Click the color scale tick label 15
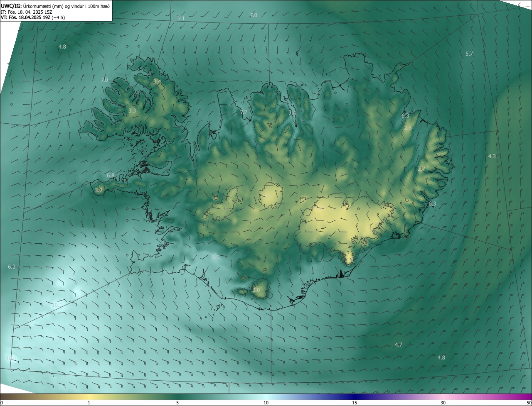 [x=355, y=403]
